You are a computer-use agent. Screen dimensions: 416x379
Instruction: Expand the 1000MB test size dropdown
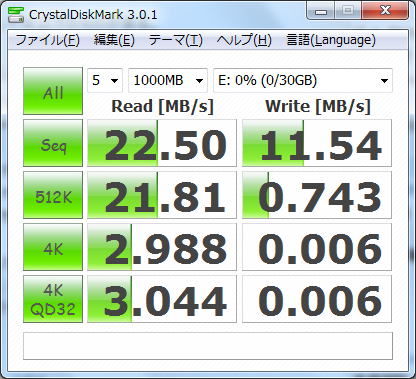(x=168, y=80)
